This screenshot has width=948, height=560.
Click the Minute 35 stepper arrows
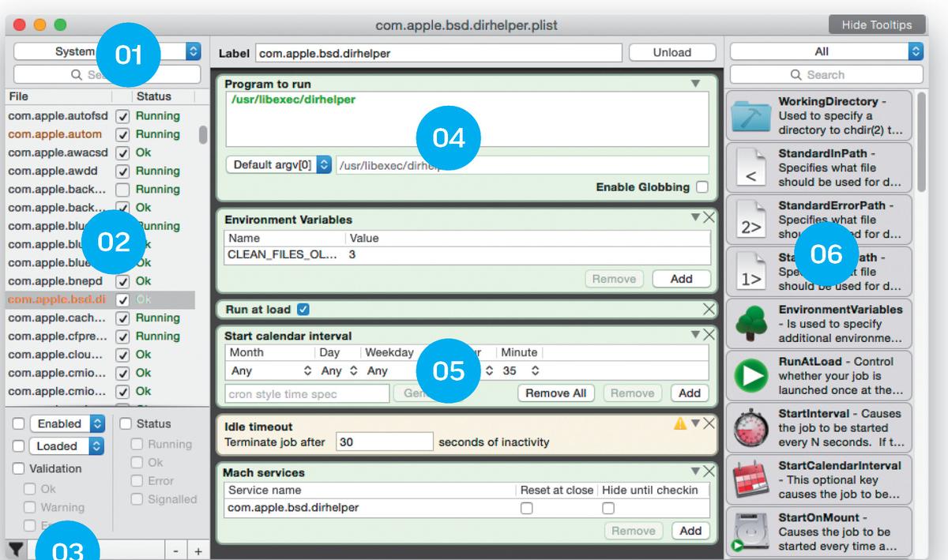(x=535, y=370)
